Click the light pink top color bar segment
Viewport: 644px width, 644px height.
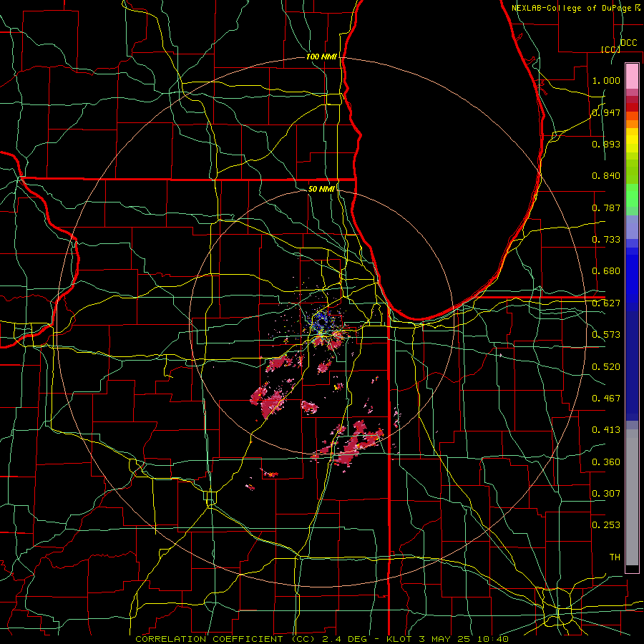click(632, 76)
